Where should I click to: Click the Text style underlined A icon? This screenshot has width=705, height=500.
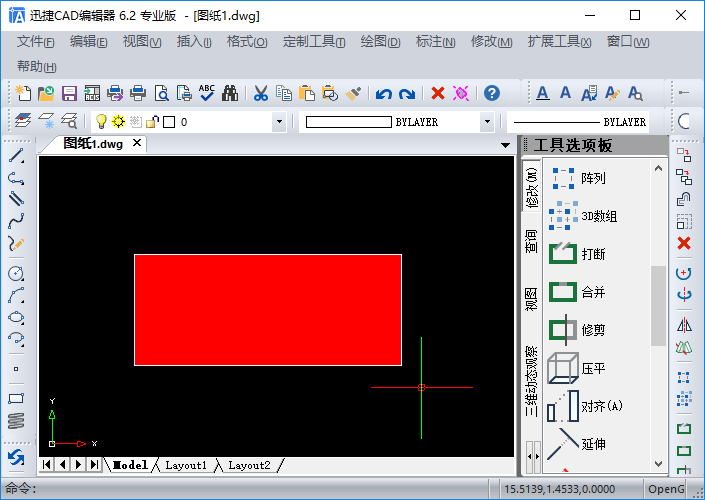543,93
